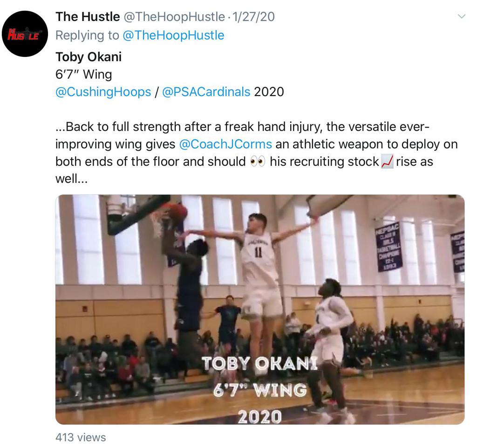Screen dimensions: 477x448
Task: Click the TOBY OKANI video caption overlay
Action: click(259, 363)
